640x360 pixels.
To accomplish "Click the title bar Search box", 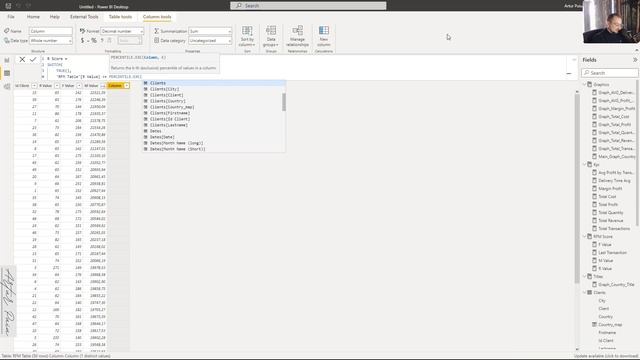I will 308,6.
